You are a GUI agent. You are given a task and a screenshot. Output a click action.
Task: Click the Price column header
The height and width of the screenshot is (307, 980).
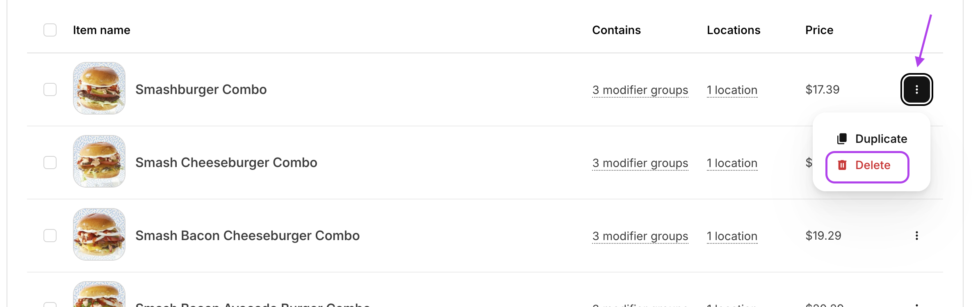pos(819,30)
